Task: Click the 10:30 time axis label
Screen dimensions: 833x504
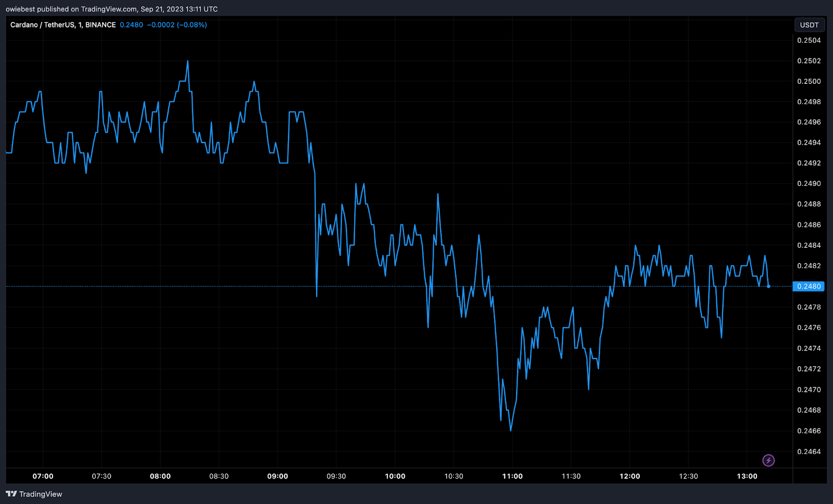Action: click(453, 476)
